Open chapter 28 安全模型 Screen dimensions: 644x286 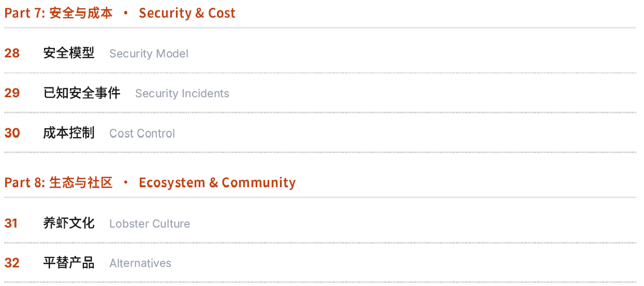69,53
